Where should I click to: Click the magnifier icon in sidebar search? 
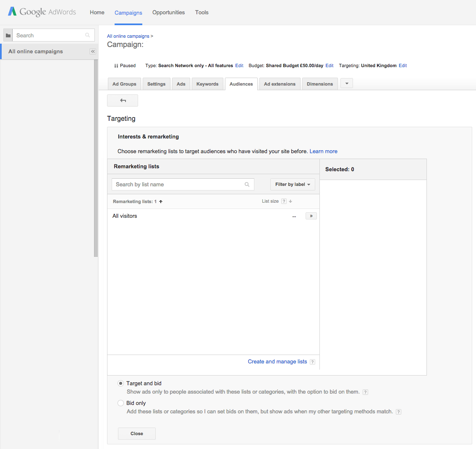point(87,35)
